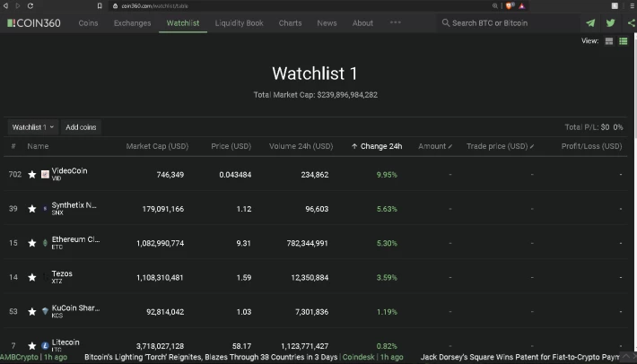637x364 pixels.
Task: Click the sort arrow beside Change 24h
Action: point(354,146)
